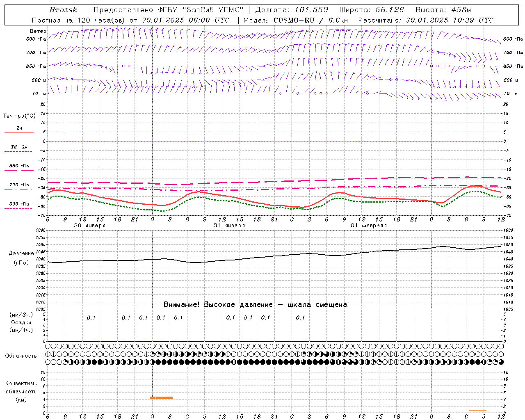The width and height of the screenshot is (525, 420).
Task: Click the "Td 2м" dew point legend label
Action: click(19, 147)
